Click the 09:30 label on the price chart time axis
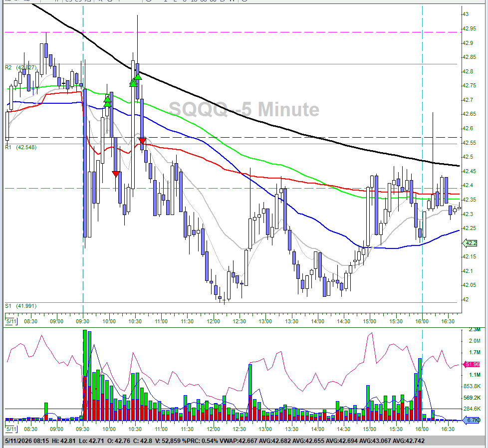488x448 pixels. (x=82, y=321)
